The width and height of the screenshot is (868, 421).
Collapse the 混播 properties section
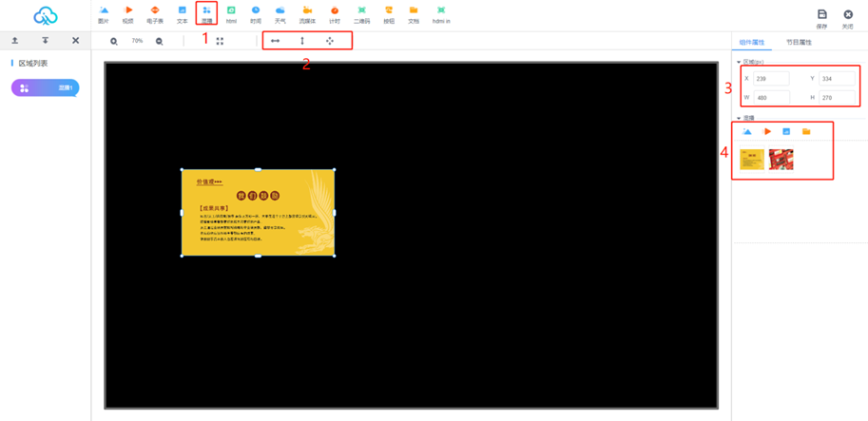[x=740, y=119]
